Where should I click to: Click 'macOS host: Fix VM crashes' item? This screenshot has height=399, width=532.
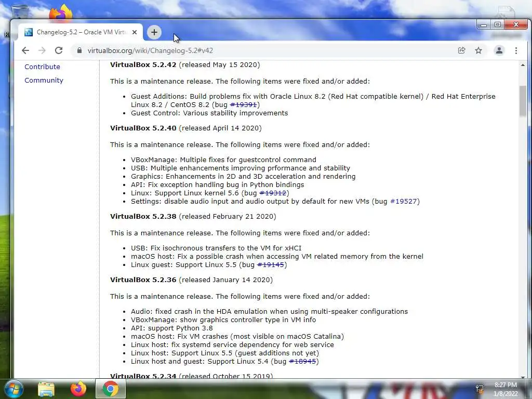click(237, 337)
